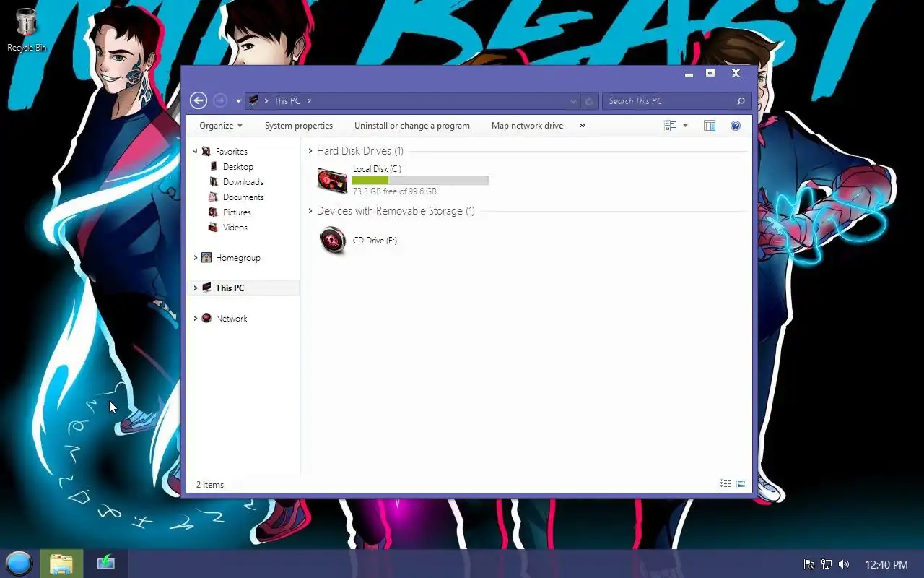Open network status tray icon
This screenshot has height=578, width=924.
827,564
